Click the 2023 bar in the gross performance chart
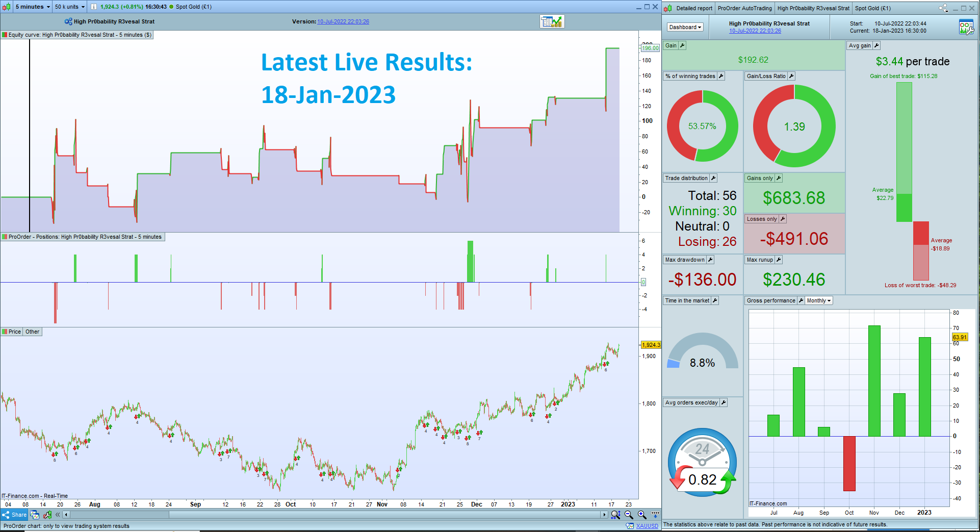 (x=924, y=387)
